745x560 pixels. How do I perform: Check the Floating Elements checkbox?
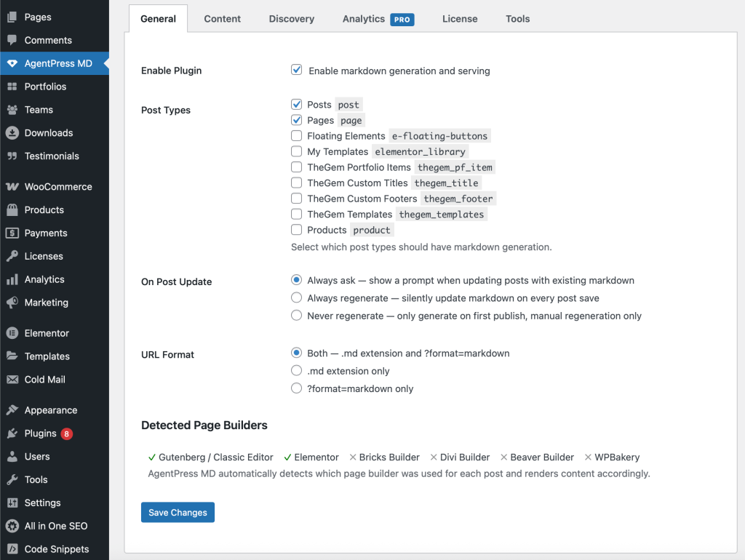[297, 136]
